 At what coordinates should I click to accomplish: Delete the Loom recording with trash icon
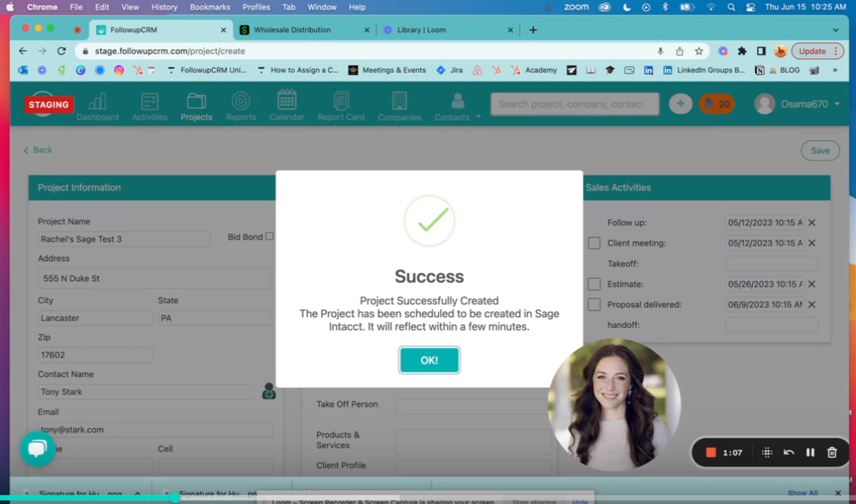(x=832, y=452)
